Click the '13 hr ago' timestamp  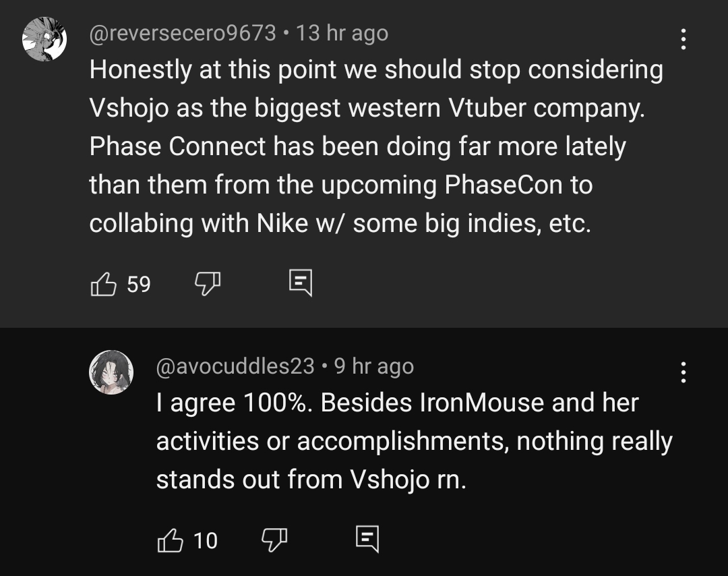pyautogui.click(x=342, y=33)
